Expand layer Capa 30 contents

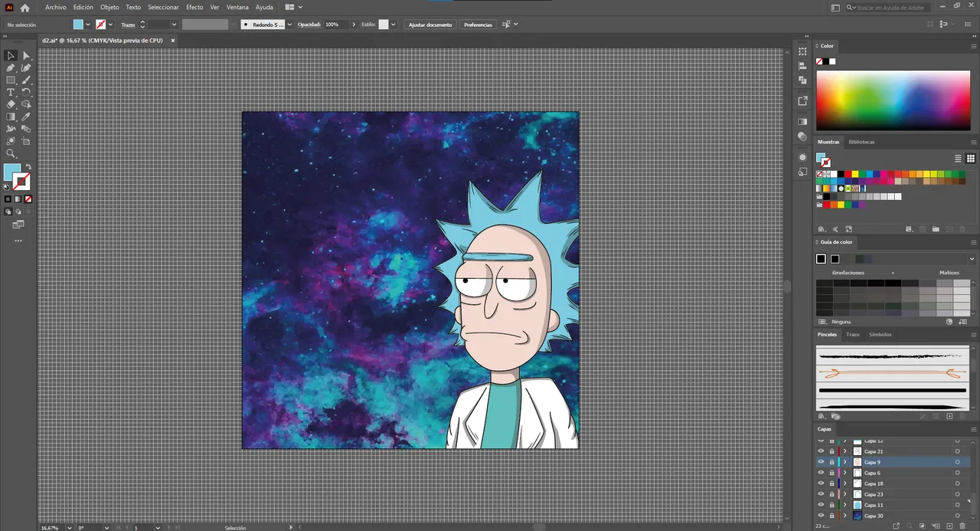point(845,516)
